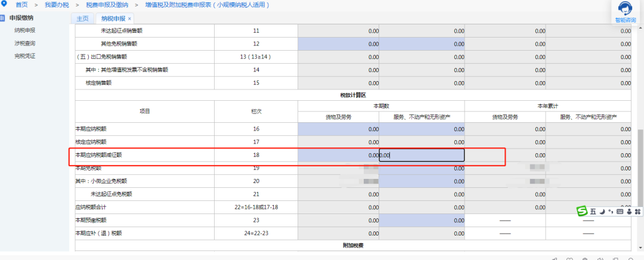644x260 pixels.
Task: Click formula 22=16-18或17-18
Action: [256, 208]
